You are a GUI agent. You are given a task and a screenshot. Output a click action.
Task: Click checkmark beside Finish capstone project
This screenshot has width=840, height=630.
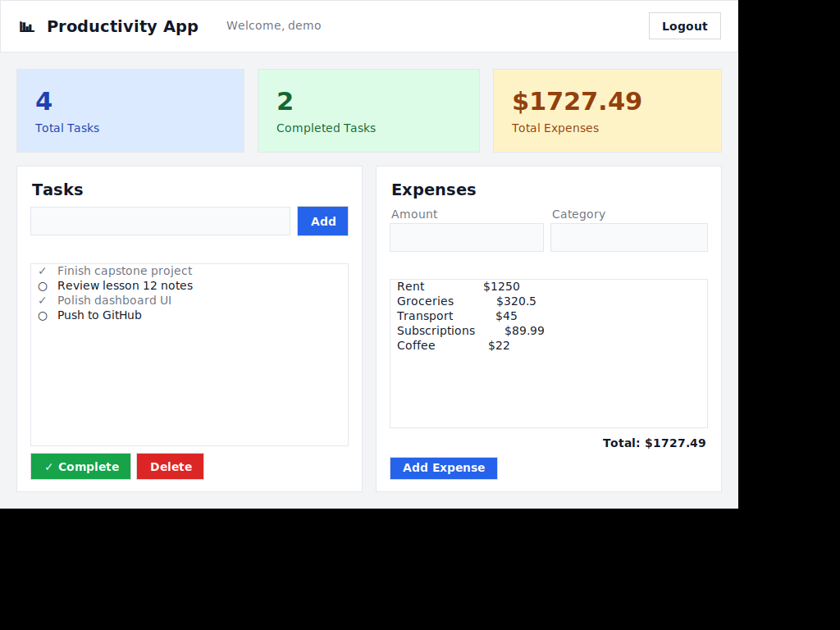pyautogui.click(x=43, y=271)
